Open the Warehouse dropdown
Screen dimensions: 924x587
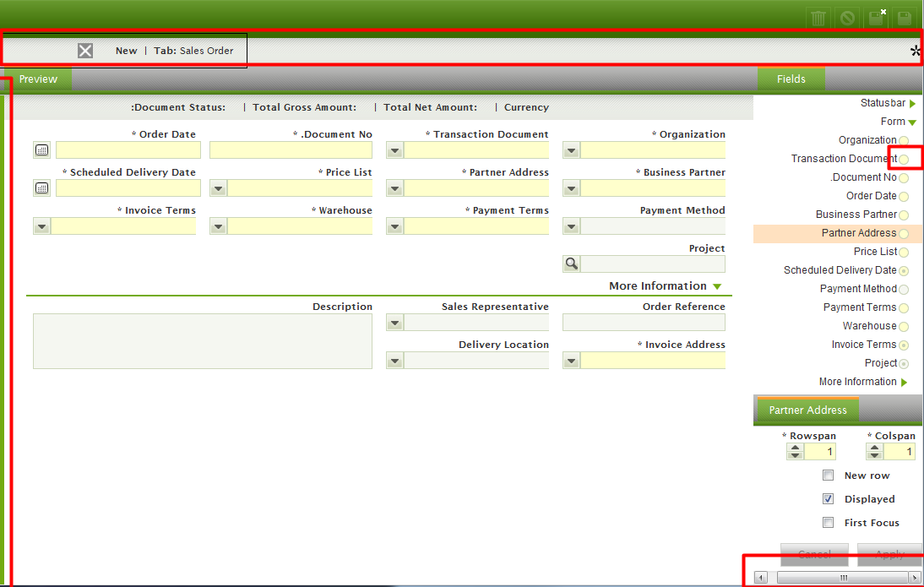218,226
